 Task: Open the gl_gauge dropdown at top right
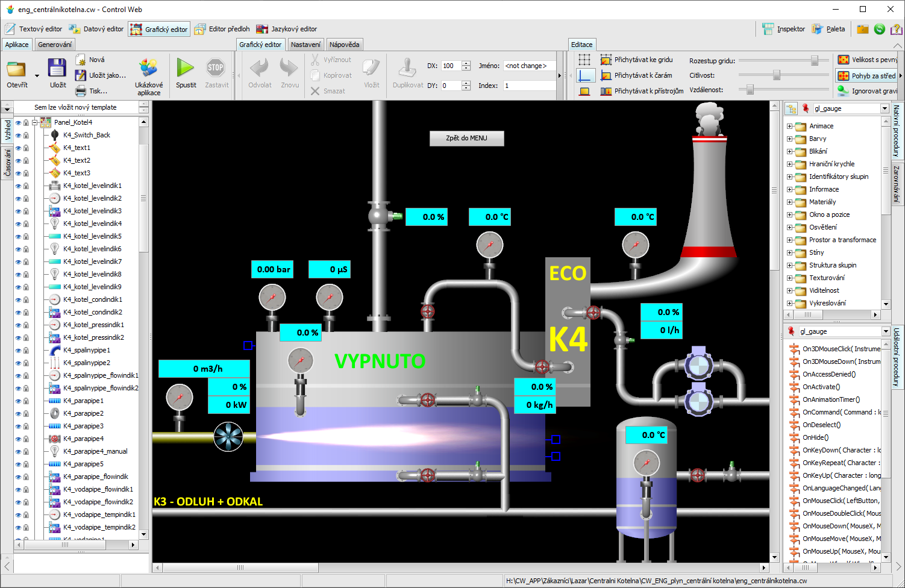pos(885,108)
